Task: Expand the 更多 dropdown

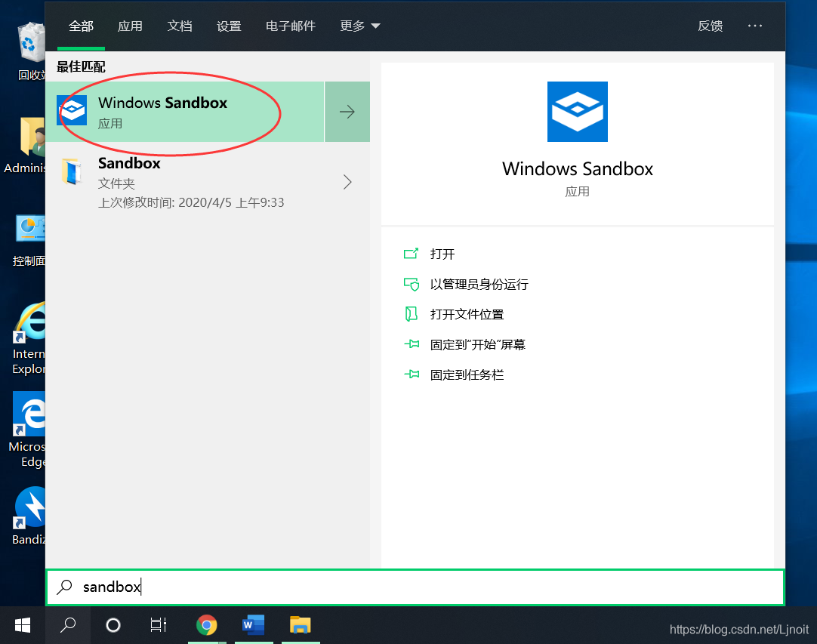Action: point(360,26)
